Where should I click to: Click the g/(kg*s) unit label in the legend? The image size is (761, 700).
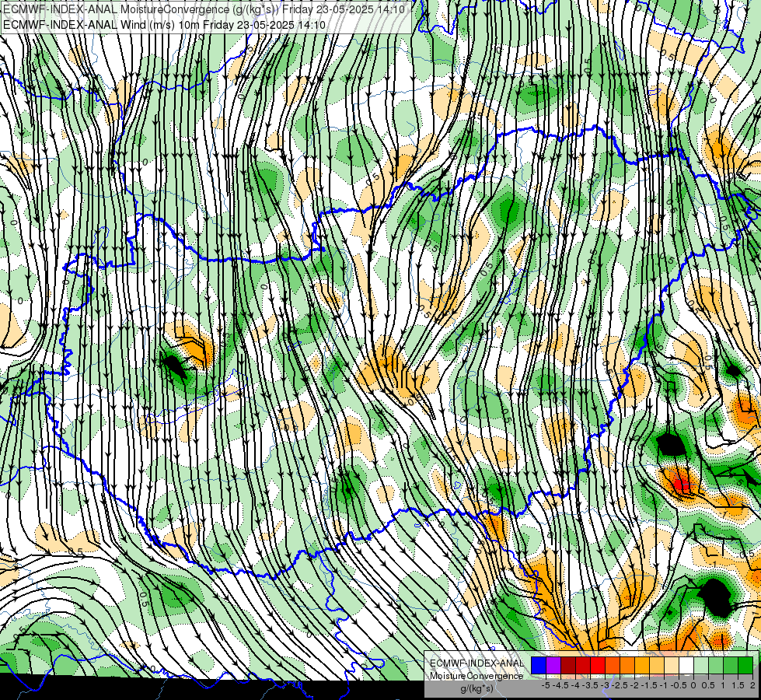click(476, 689)
